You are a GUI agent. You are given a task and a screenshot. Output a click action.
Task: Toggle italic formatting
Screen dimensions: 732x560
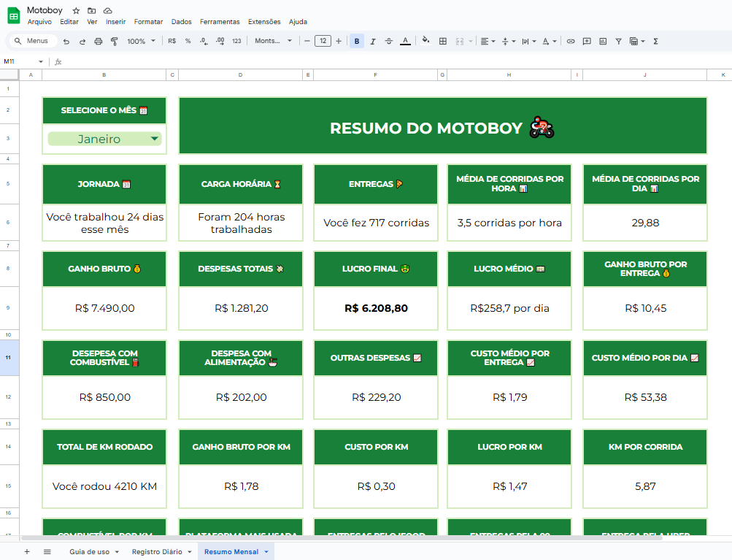point(374,41)
